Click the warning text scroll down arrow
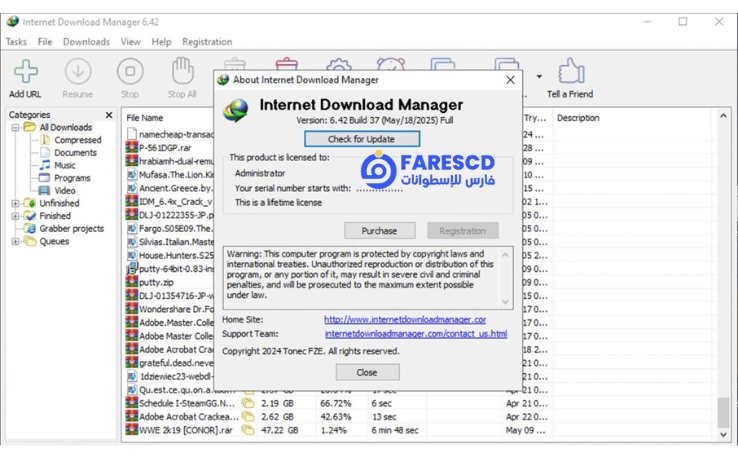738x458 pixels. pyautogui.click(x=505, y=302)
